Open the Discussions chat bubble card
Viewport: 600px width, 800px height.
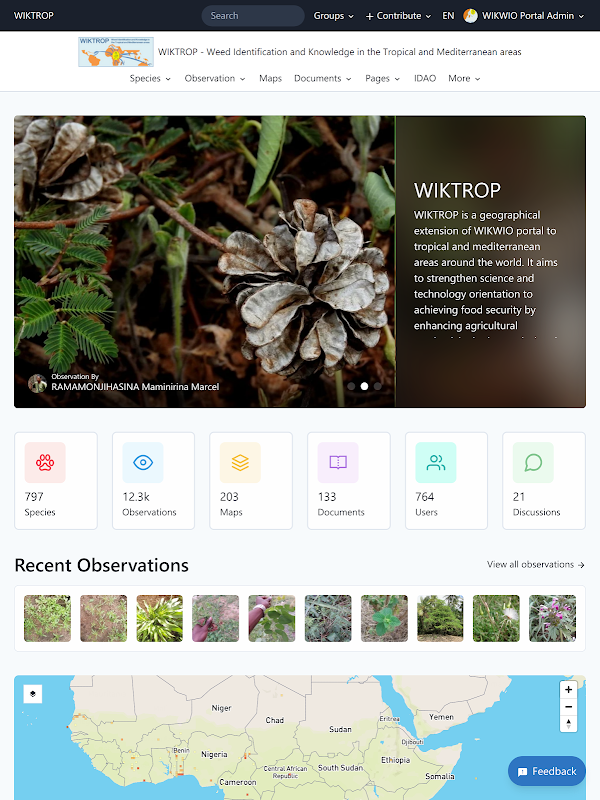coord(544,481)
